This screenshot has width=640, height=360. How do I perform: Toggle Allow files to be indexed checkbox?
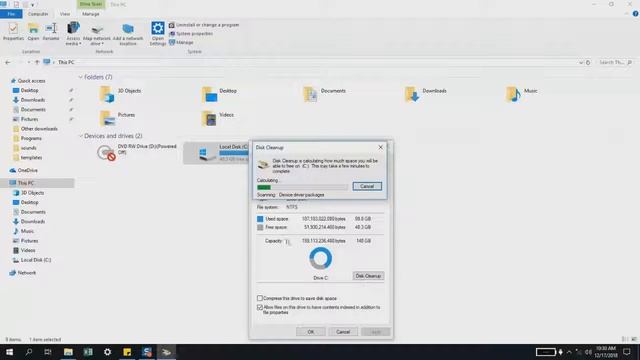tap(260, 307)
